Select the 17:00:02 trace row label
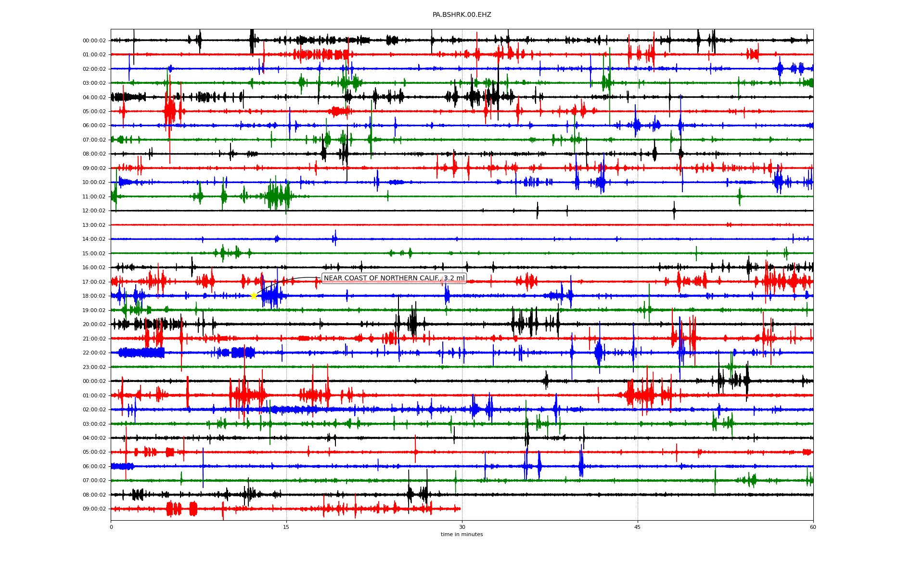This screenshot has width=924, height=578. [x=94, y=282]
